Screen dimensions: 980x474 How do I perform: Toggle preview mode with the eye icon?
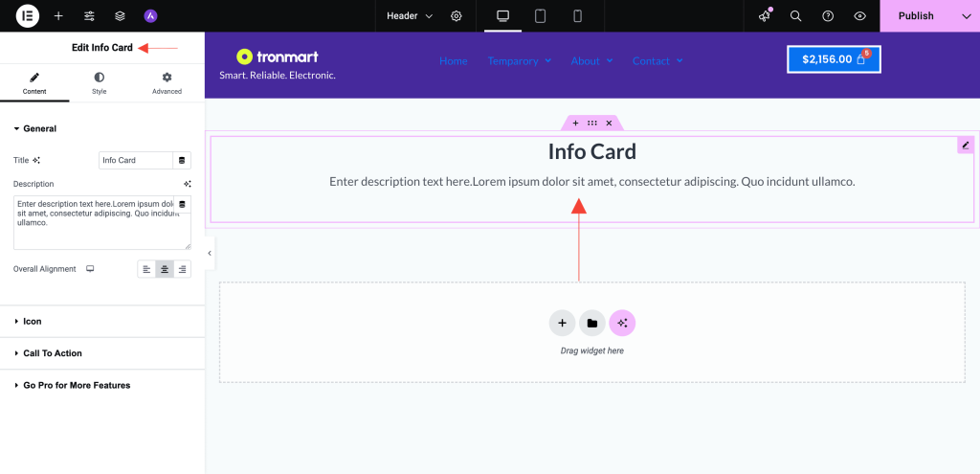859,16
